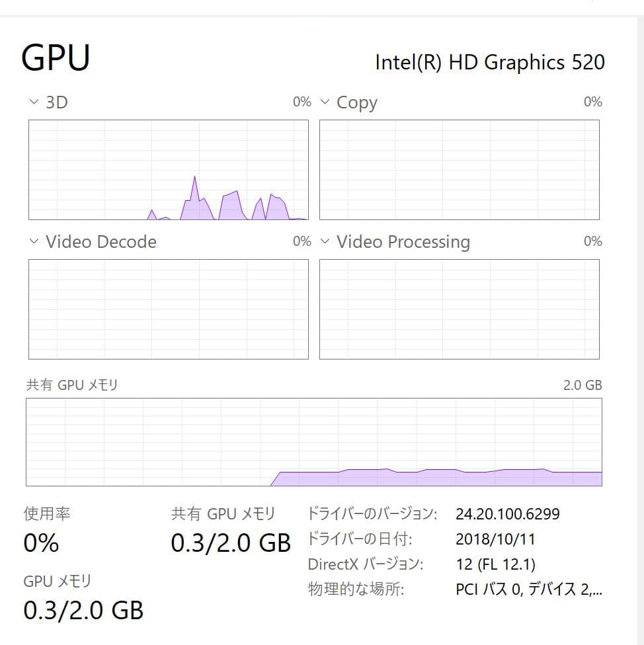Click the 0.3/2.0 GB shared memory value
Image resolution: width=644 pixels, height=645 pixels.
[x=231, y=543]
